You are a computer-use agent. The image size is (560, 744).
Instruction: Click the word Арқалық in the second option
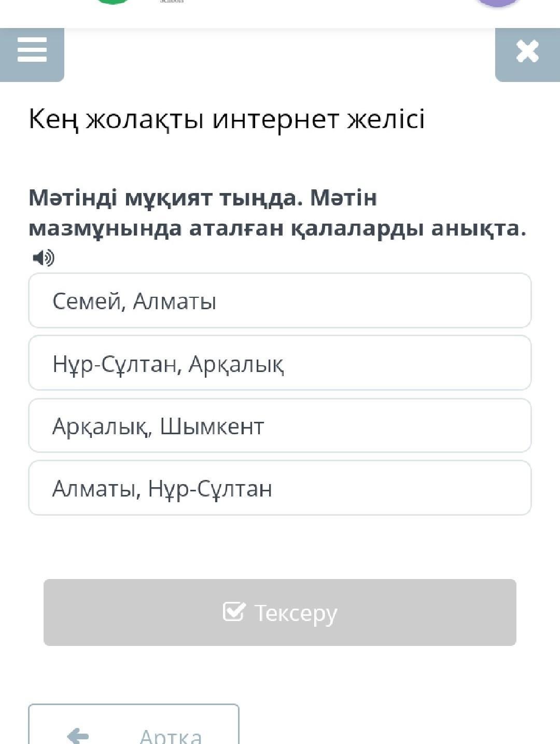click(x=236, y=364)
